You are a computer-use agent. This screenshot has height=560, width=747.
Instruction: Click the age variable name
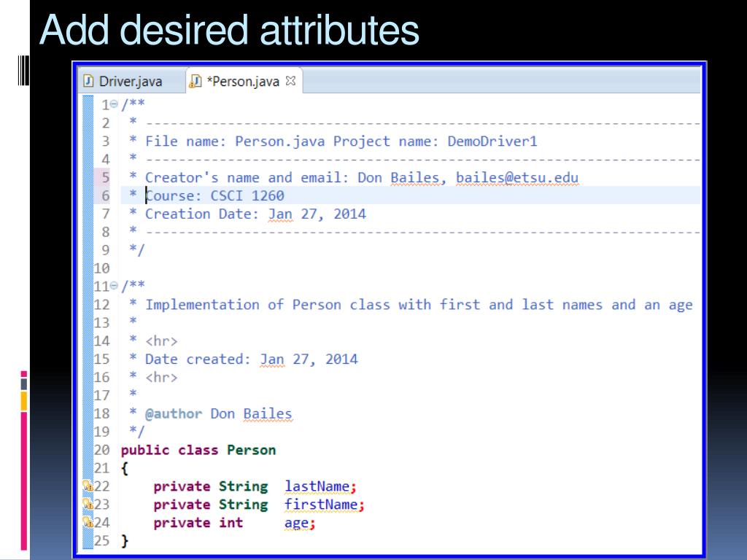point(296,523)
